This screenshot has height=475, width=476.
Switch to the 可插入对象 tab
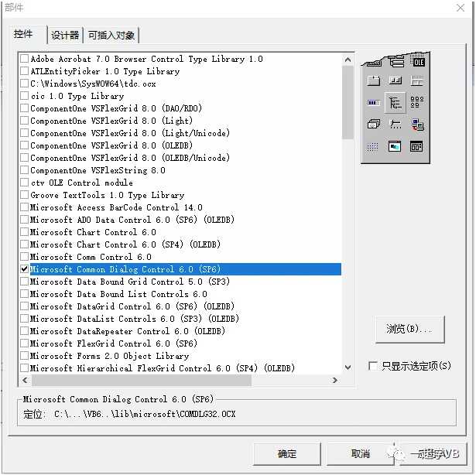coord(111,36)
